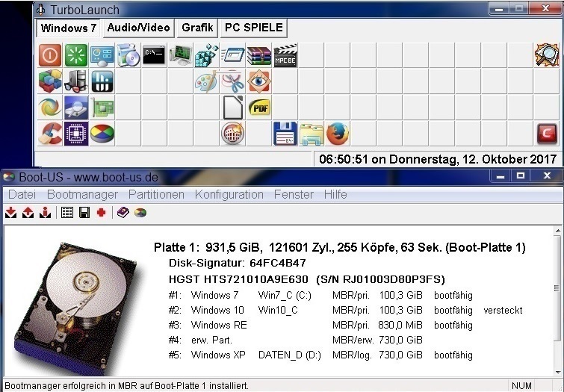The height and width of the screenshot is (392, 564).
Task: Click the colored disk toolbar icon in Boot-US
Action: click(x=140, y=213)
